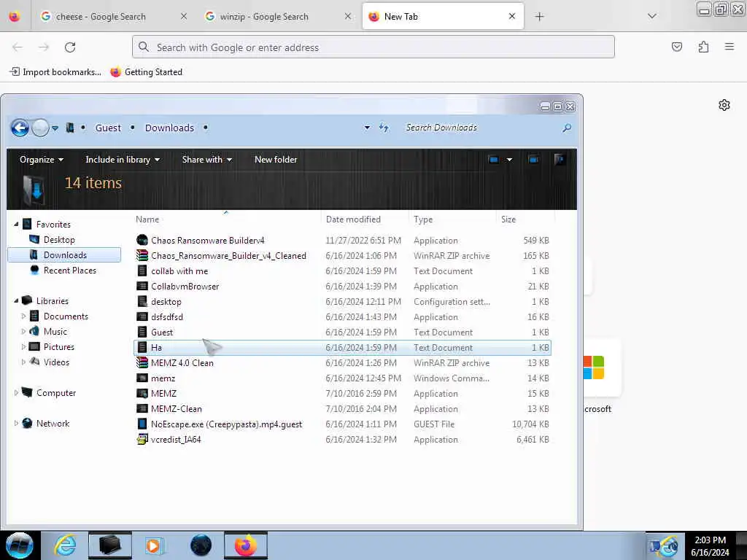747x560 pixels.
Task: Sort files by the Size column
Action: [x=525, y=219]
